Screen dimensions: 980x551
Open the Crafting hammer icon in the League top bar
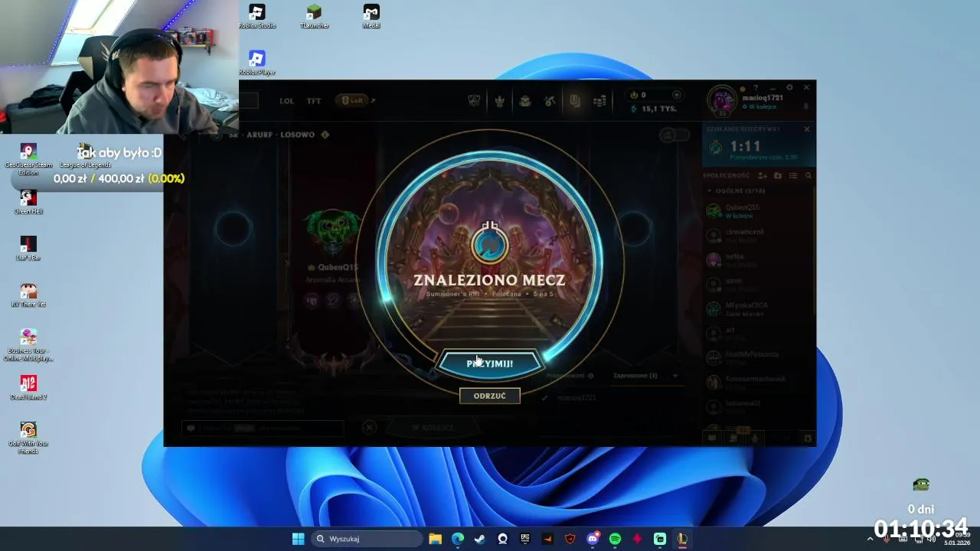click(550, 100)
